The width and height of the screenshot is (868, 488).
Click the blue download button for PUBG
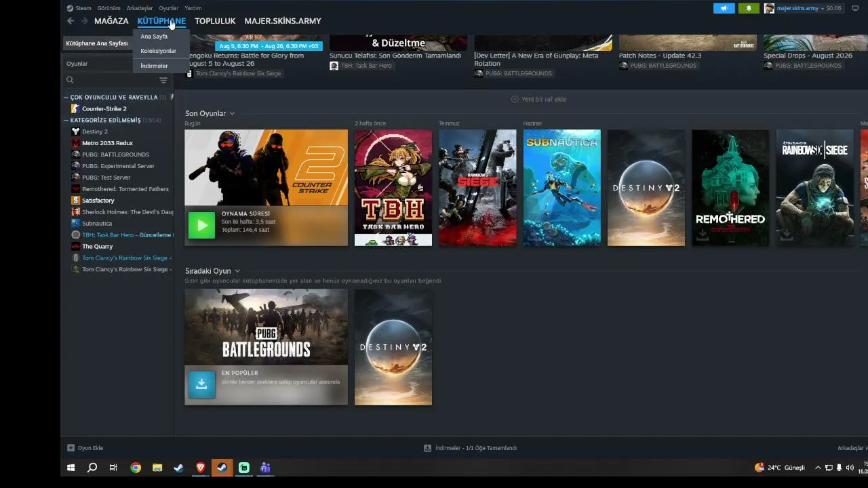coord(201,384)
